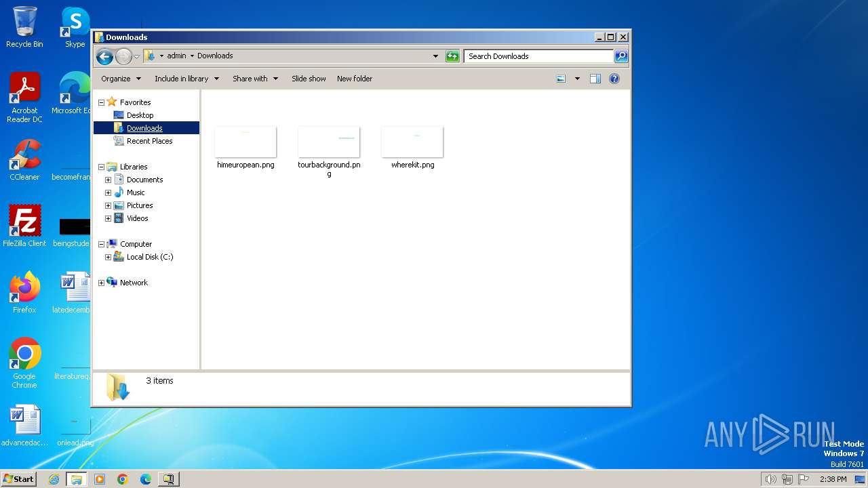
Task: Open the Organize menu
Action: click(121, 79)
